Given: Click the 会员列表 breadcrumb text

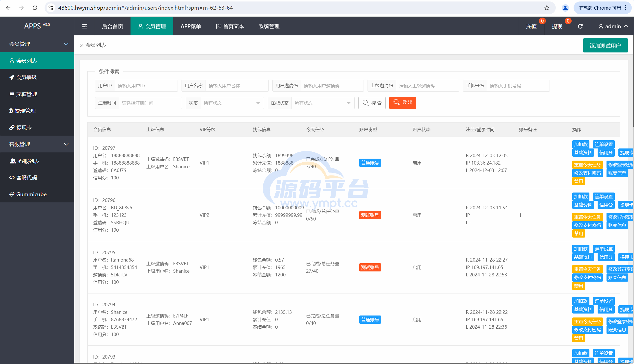Looking at the screenshot, I should click(x=96, y=45).
